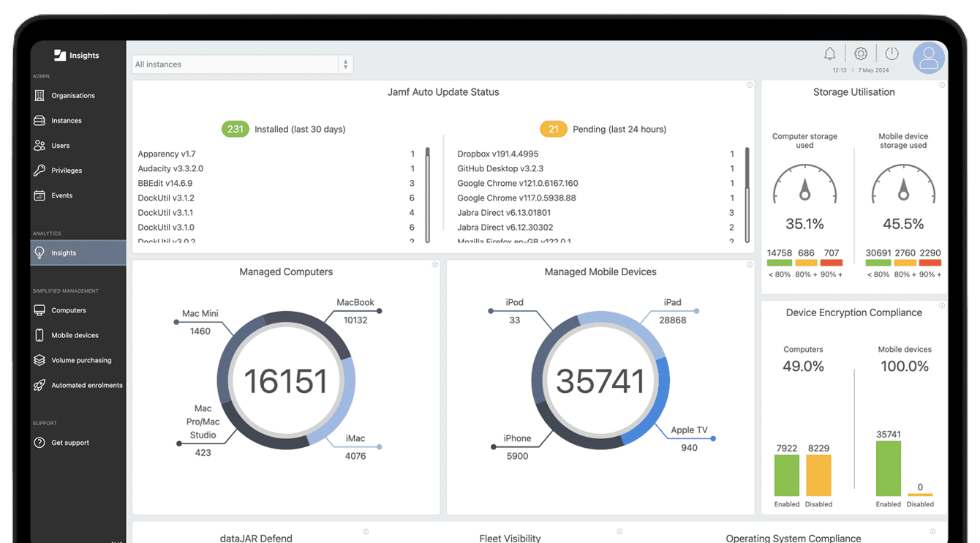Click the Installed list scrollbar

click(428, 195)
